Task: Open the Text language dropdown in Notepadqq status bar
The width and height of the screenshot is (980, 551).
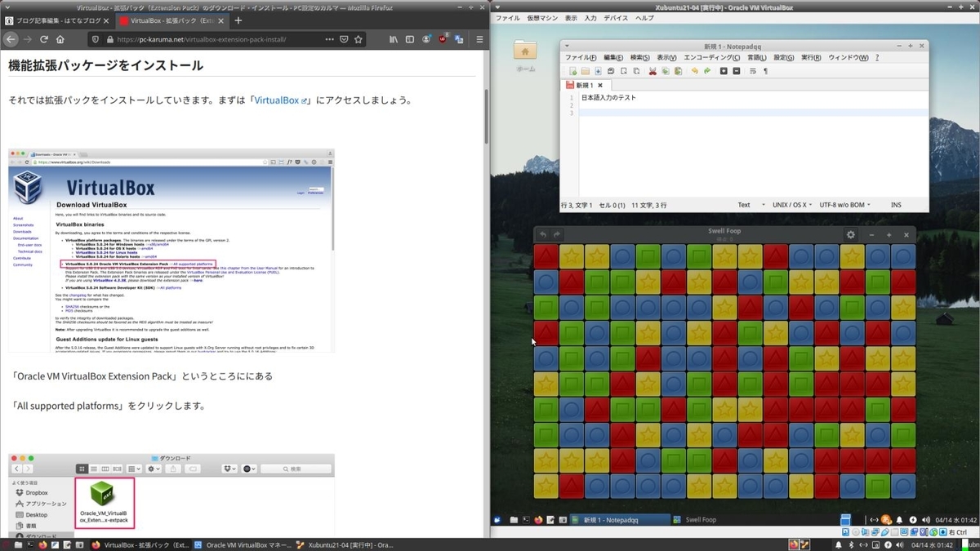Action: tap(752, 205)
